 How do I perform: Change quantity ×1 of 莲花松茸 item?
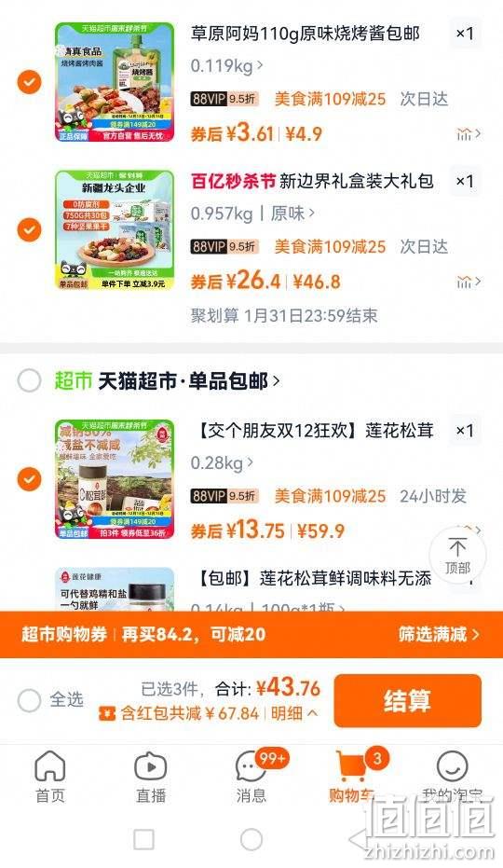point(464,430)
